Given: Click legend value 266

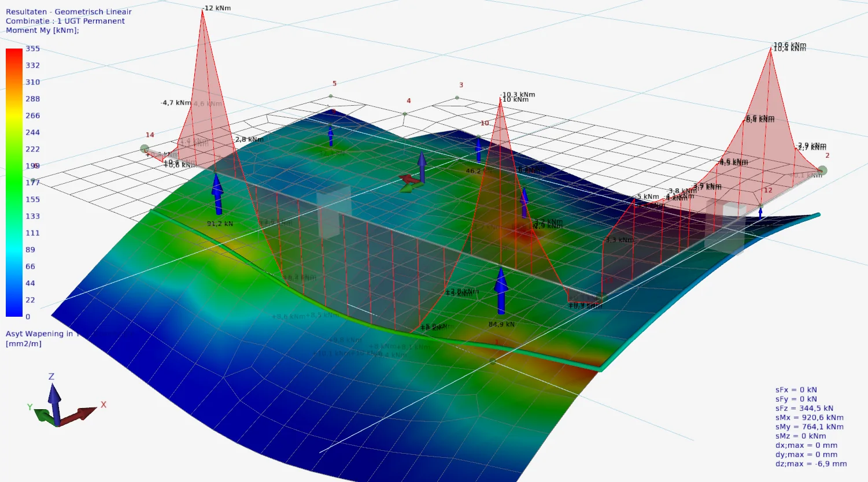Looking at the screenshot, I should click(x=33, y=116).
